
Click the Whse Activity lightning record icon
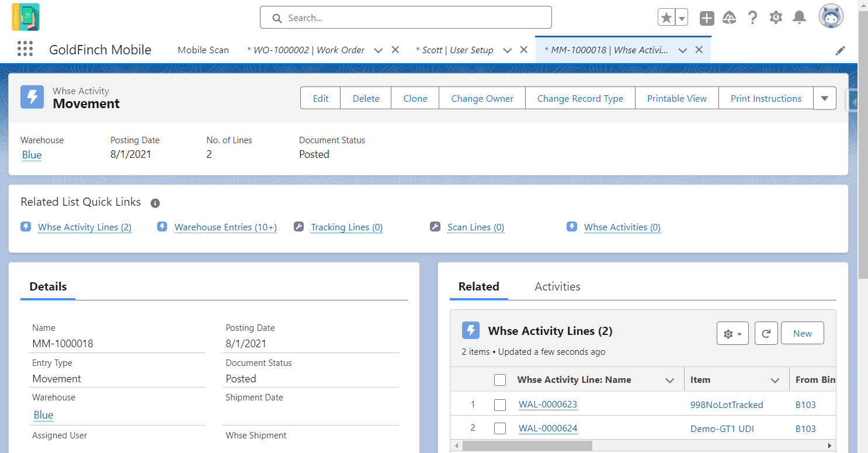pyautogui.click(x=32, y=97)
